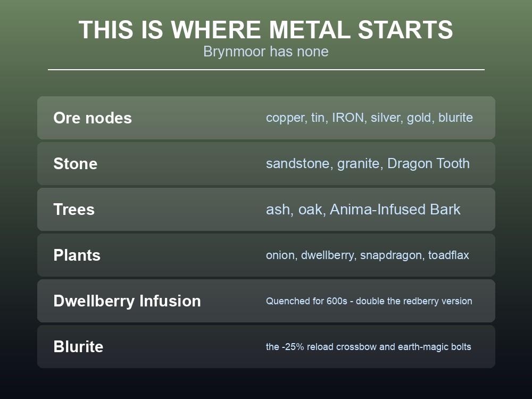Click the word blurite in Ore nodes row

pos(456,118)
